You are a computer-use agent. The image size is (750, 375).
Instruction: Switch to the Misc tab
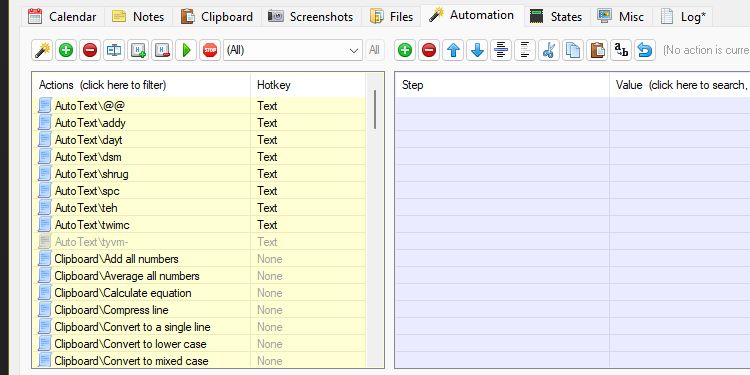(x=621, y=17)
